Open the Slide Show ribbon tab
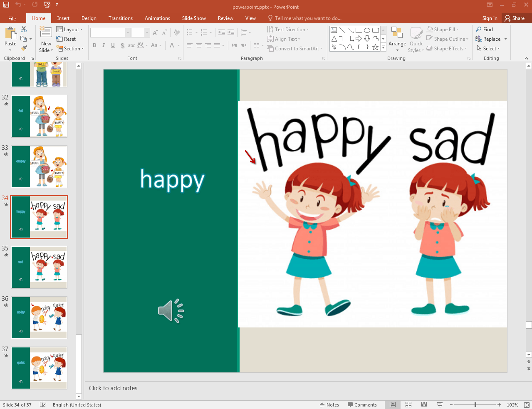 194,18
